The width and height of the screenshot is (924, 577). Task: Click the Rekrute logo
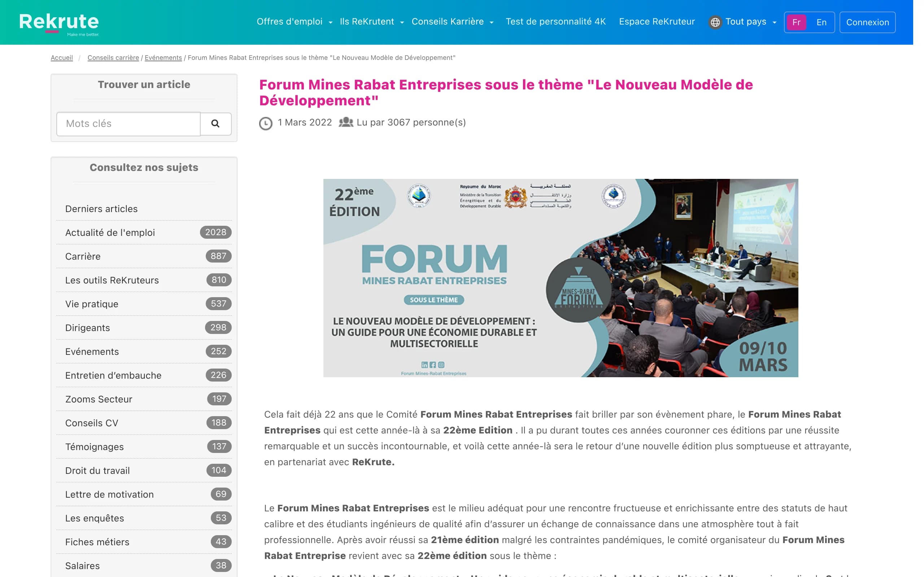pos(59,22)
